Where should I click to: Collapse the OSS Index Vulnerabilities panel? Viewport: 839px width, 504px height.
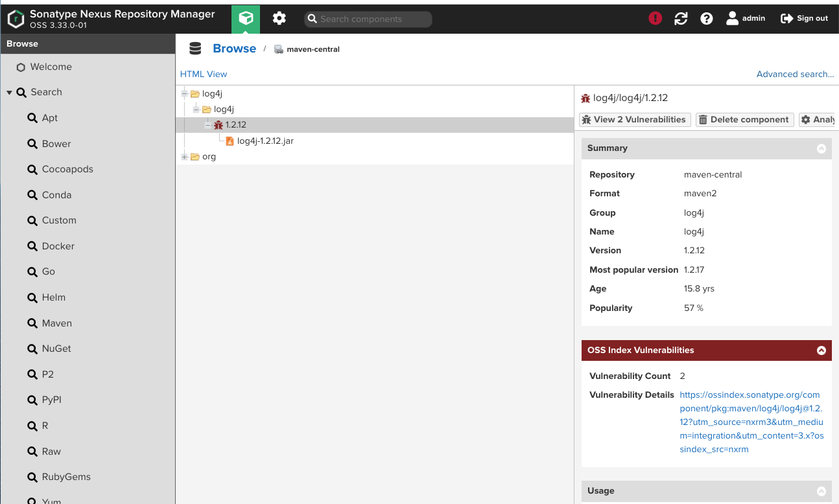coord(821,350)
